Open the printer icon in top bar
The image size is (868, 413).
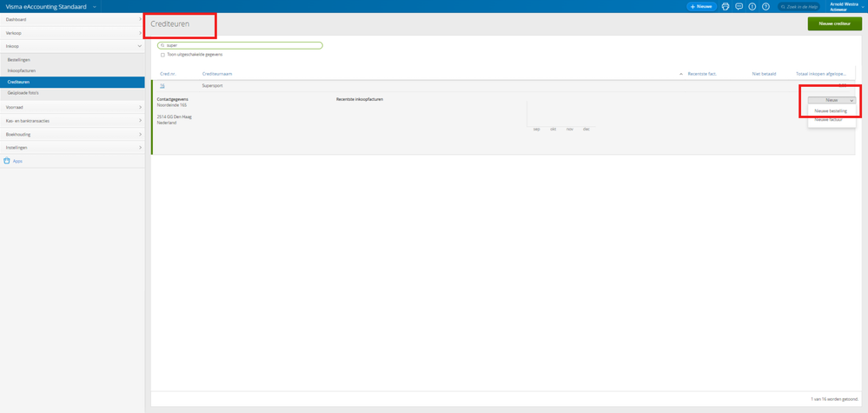tap(726, 7)
